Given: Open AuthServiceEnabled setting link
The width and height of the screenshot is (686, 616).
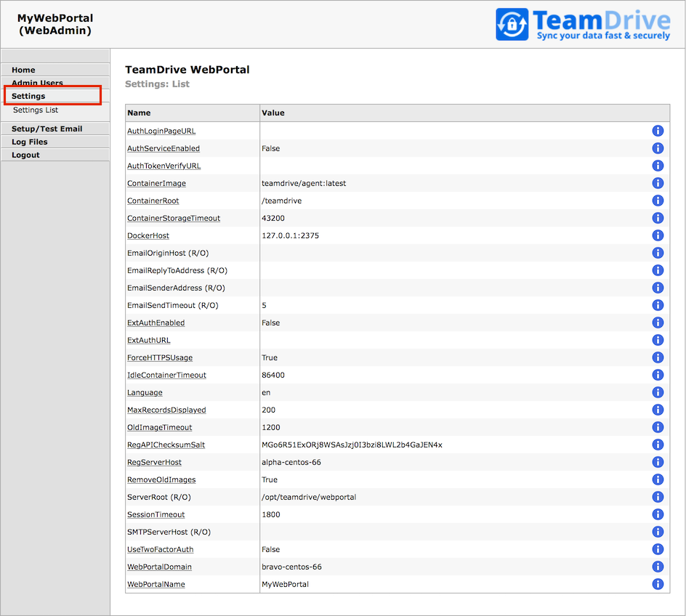Looking at the screenshot, I should point(164,149).
